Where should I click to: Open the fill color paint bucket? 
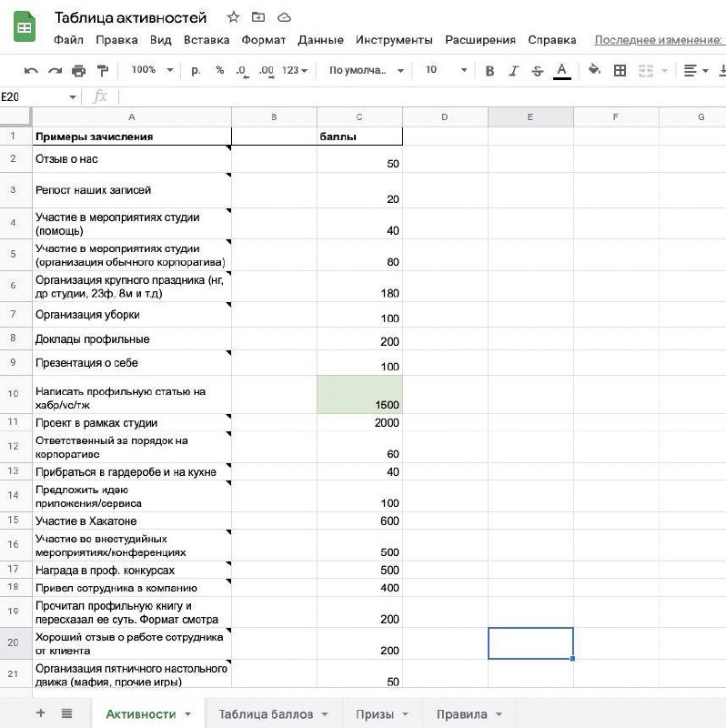(594, 71)
